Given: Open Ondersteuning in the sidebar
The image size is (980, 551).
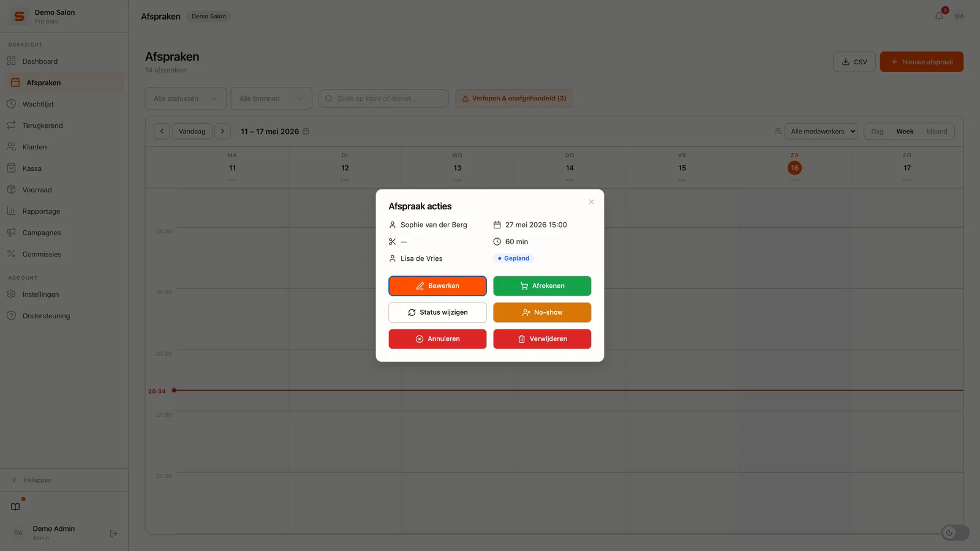Looking at the screenshot, I should tap(64, 316).
